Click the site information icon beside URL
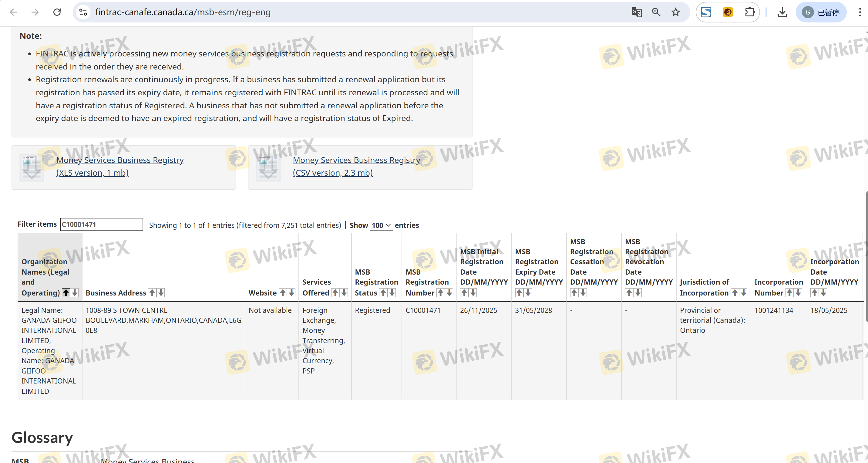868x463 pixels. click(x=83, y=12)
